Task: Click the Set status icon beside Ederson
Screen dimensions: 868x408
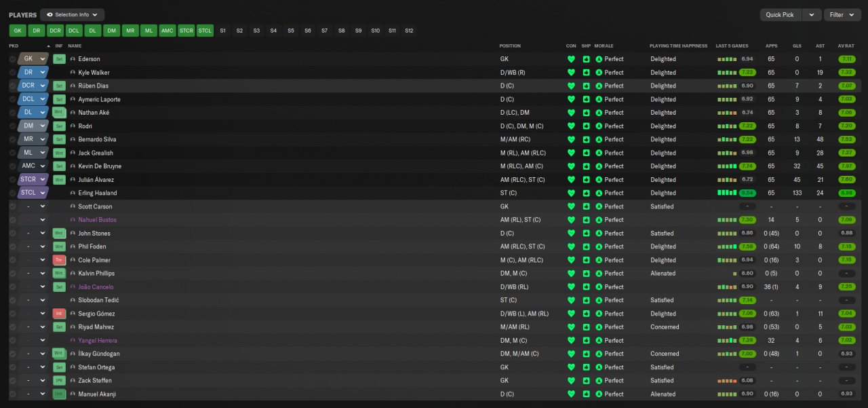Action: [59, 59]
